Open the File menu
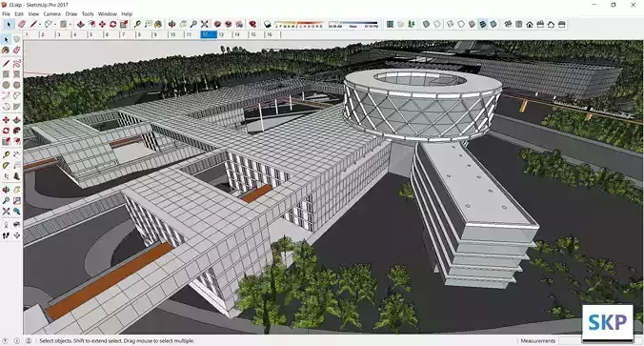644x346 pixels. click(x=6, y=14)
